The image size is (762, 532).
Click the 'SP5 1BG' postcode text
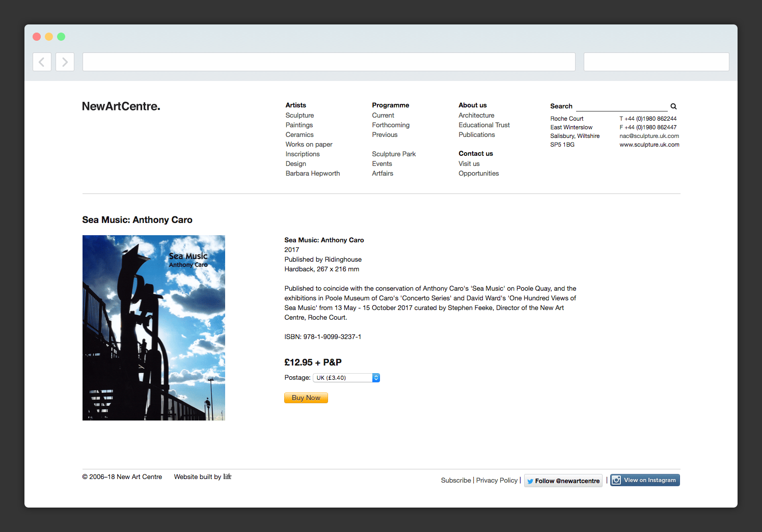pos(562,145)
